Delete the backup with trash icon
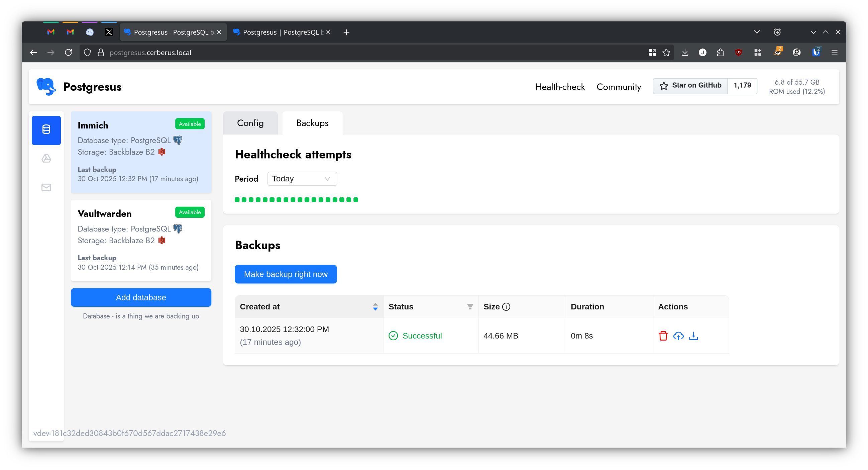 click(663, 336)
